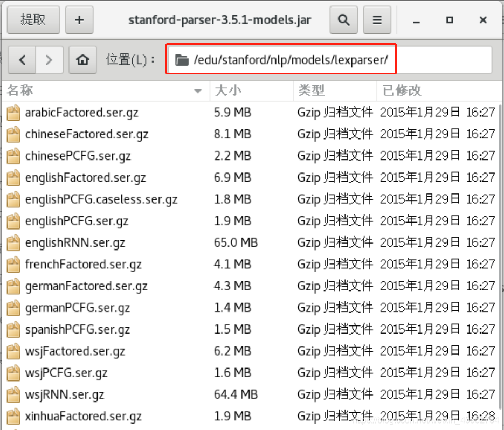This screenshot has width=504, height=430.
Task: Click the hamburger menu icon
Action: coord(377,20)
